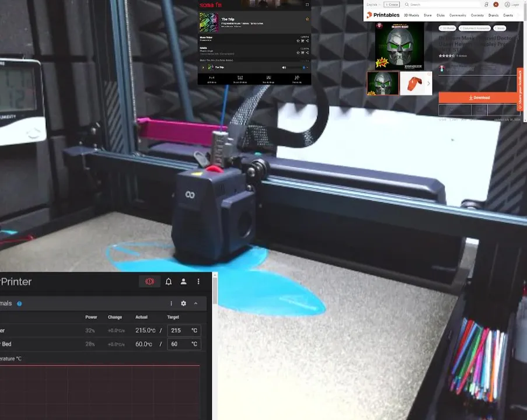Open the Events menu on Printables
527x420 pixels.
pyautogui.click(x=508, y=15)
